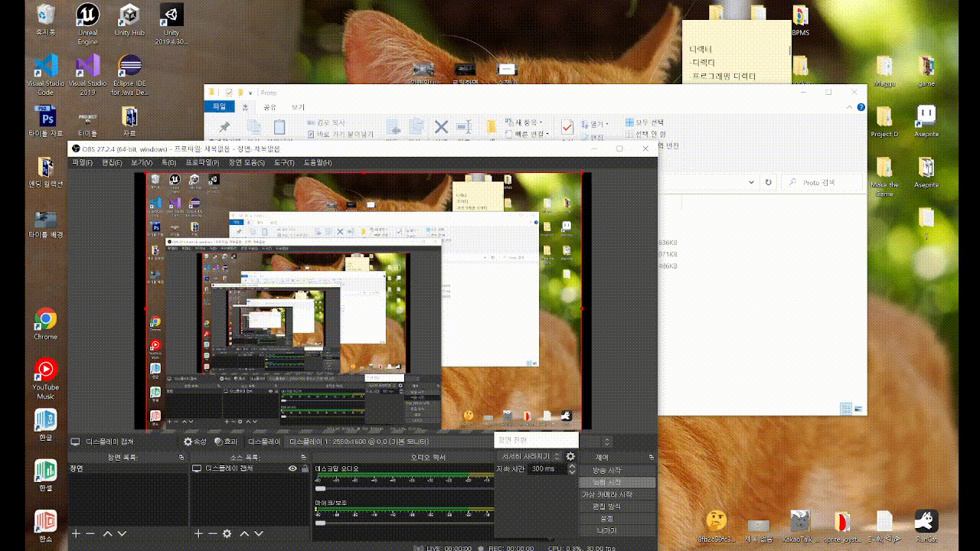980x551 pixels.
Task: Open scene transition properties gear
Action: tap(570, 456)
